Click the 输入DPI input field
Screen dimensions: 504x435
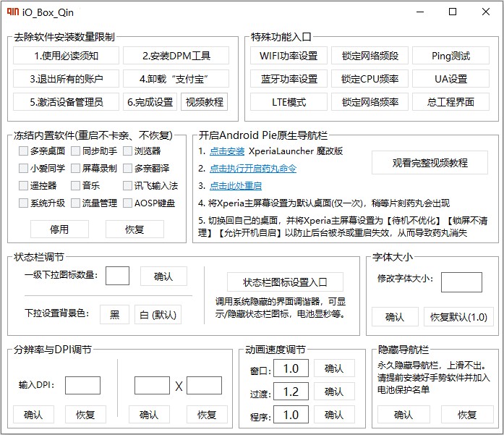pos(82,385)
